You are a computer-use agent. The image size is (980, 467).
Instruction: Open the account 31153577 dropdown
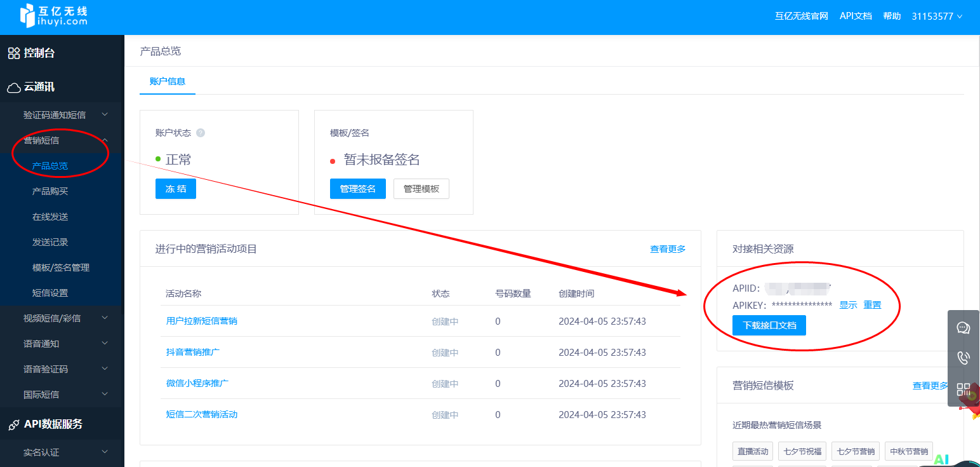click(937, 17)
